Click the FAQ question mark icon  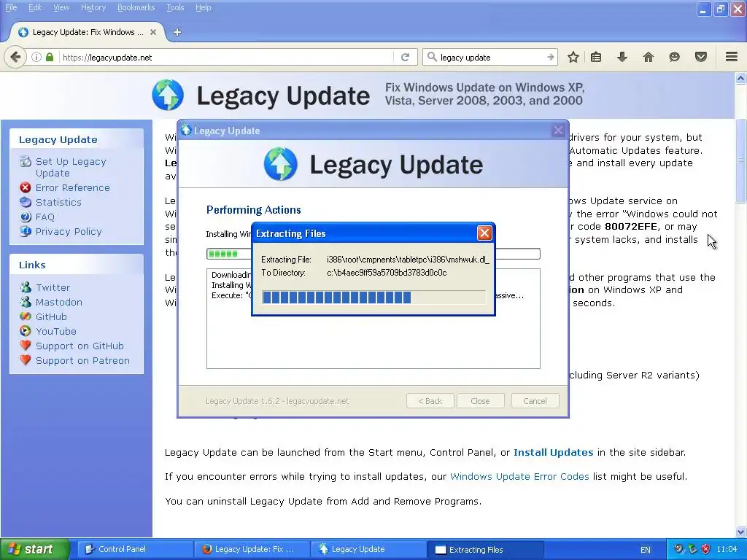[x=26, y=217]
